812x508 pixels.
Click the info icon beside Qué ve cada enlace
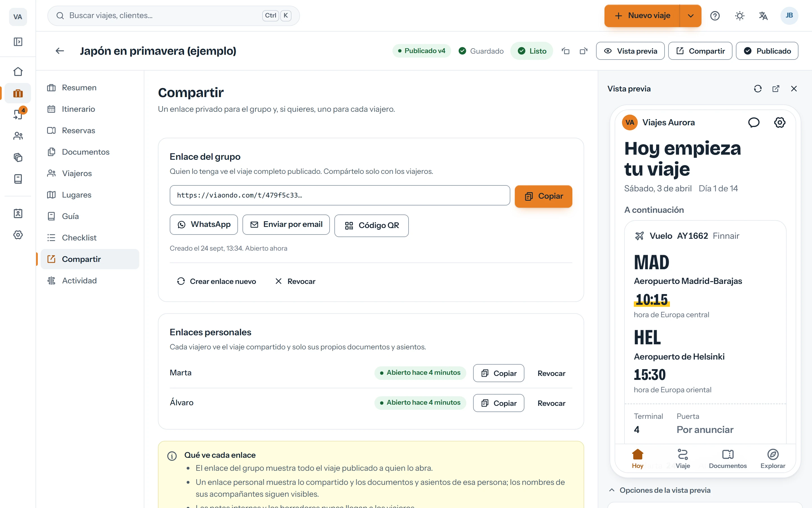(x=172, y=456)
